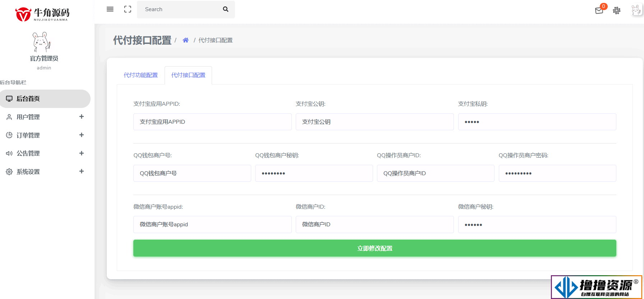Toggle the hamburger sidebar menu icon
This screenshot has height=299, width=644.
pyautogui.click(x=110, y=9)
